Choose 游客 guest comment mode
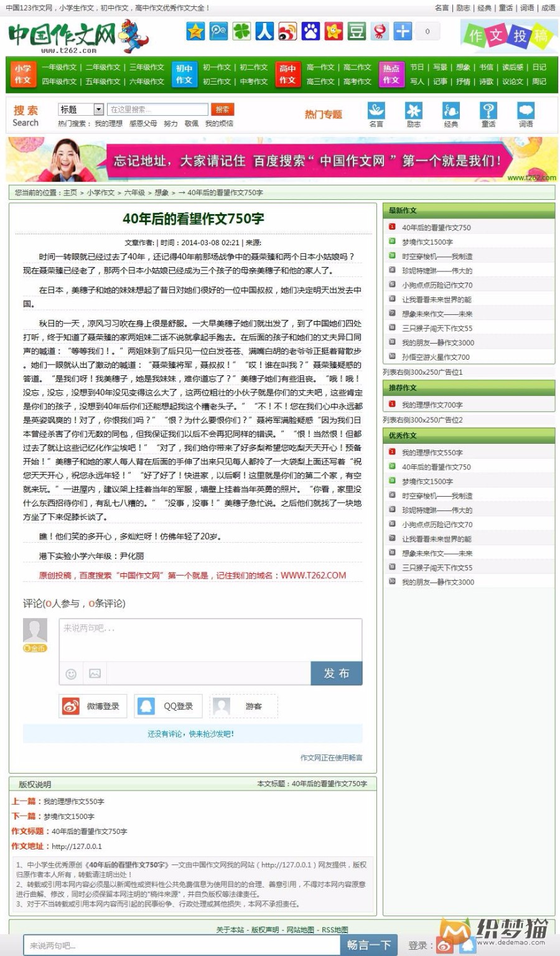560x956 pixels. click(243, 706)
